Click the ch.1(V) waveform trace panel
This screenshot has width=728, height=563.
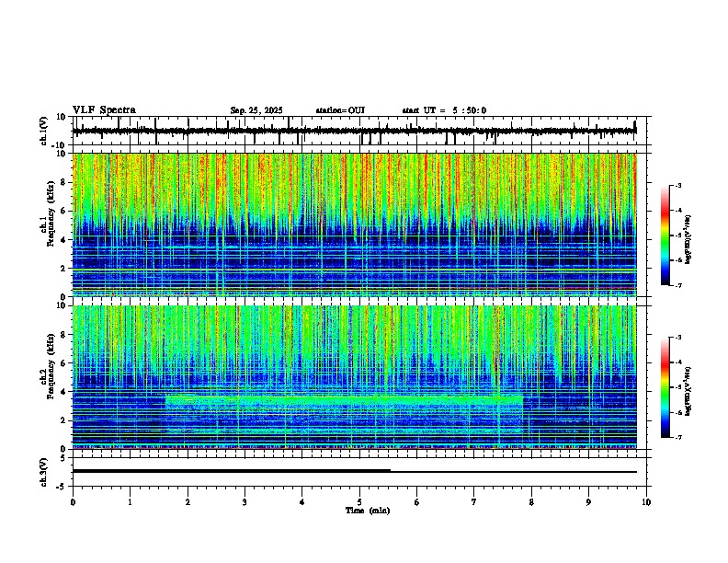click(359, 131)
